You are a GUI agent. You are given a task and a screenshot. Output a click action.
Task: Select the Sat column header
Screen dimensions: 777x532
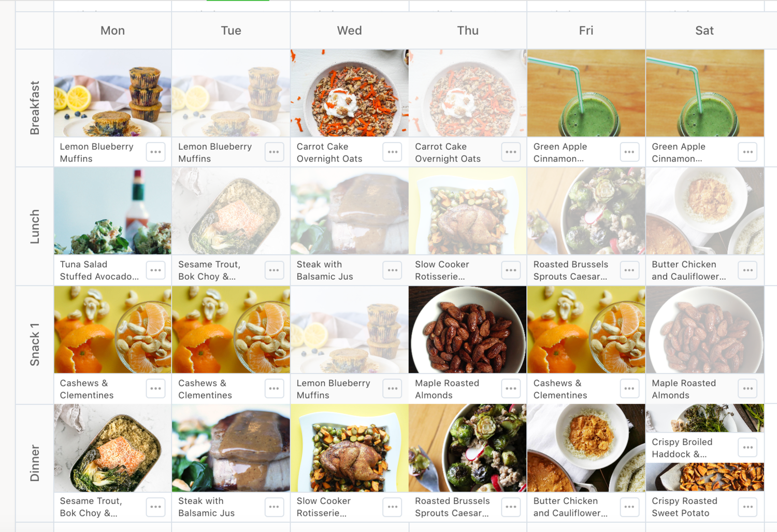[x=704, y=31]
